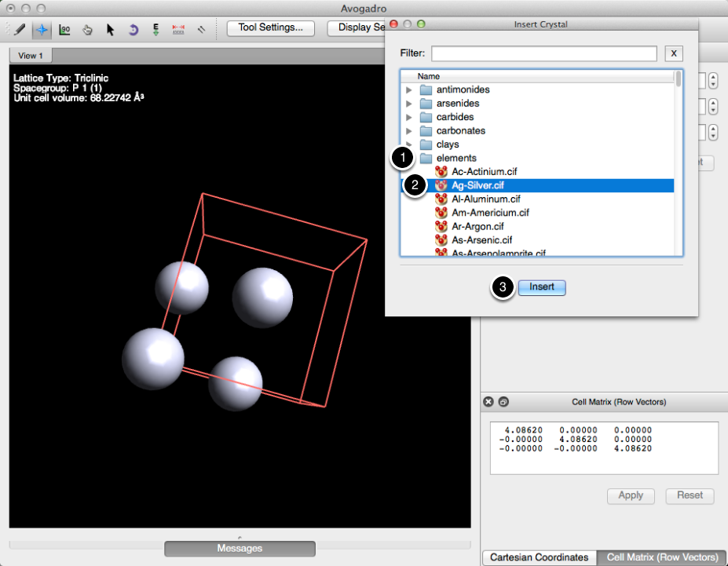Open Tool Settings
The image size is (728, 566).
tap(270, 27)
